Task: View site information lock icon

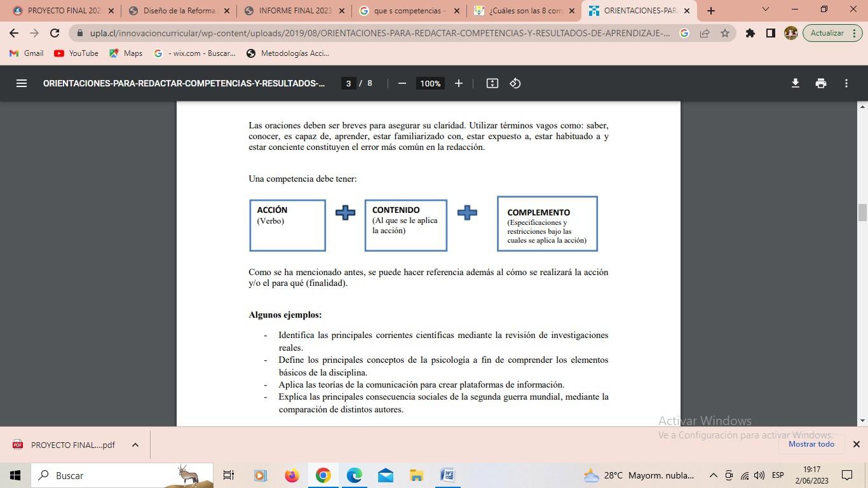Action: (x=79, y=33)
